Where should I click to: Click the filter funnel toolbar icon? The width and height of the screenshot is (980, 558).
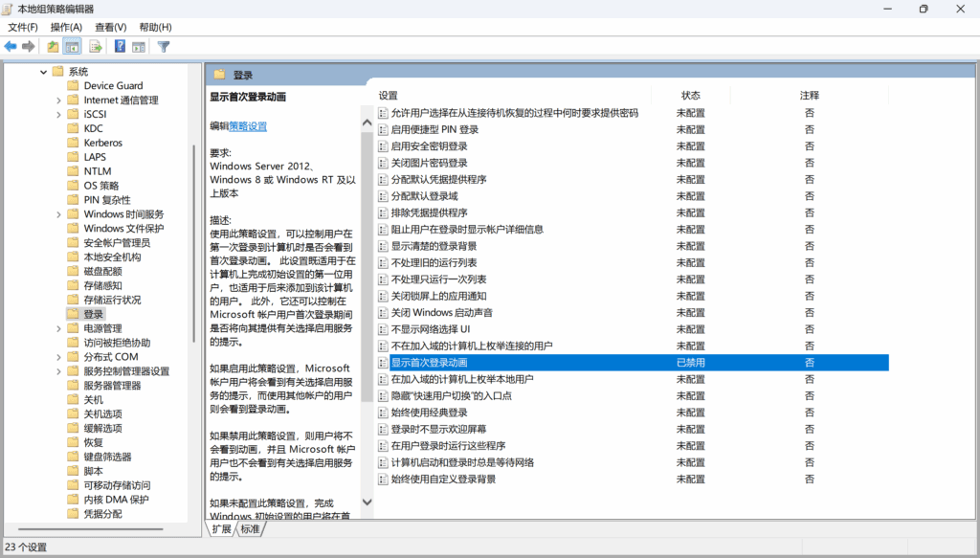pos(164,46)
